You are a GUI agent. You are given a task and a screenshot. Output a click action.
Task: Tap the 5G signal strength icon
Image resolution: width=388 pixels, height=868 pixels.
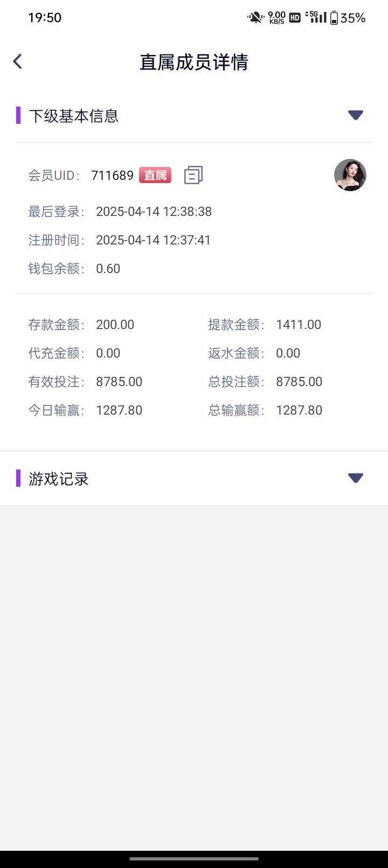pyautogui.click(x=316, y=18)
